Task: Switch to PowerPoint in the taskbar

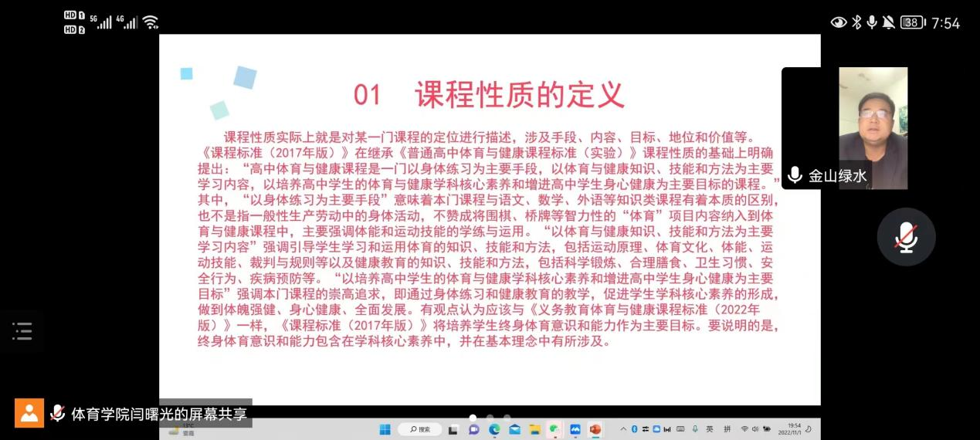Action: tap(595, 429)
